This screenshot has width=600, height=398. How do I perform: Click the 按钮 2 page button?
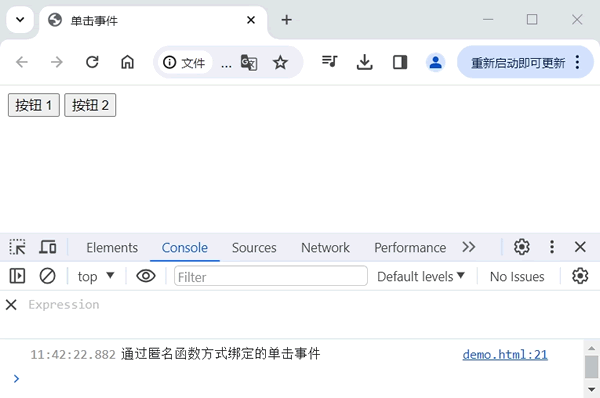(90, 105)
